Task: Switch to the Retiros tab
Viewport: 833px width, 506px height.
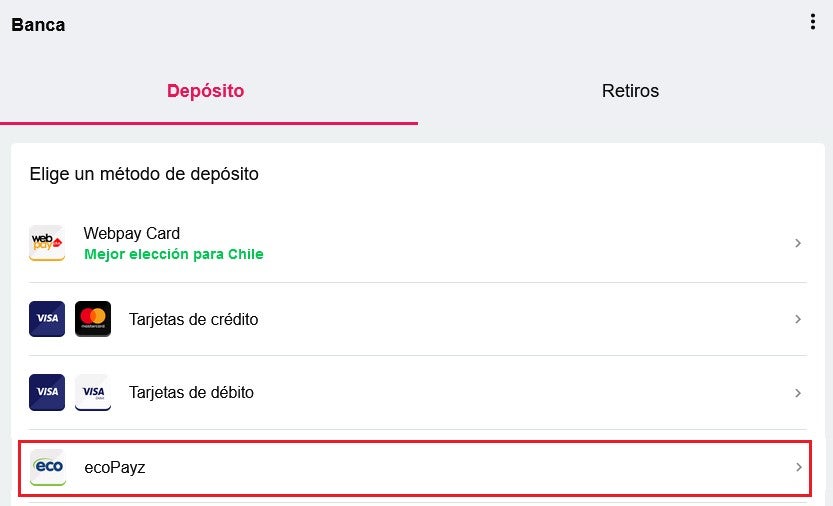Action: tap(630, 91)
